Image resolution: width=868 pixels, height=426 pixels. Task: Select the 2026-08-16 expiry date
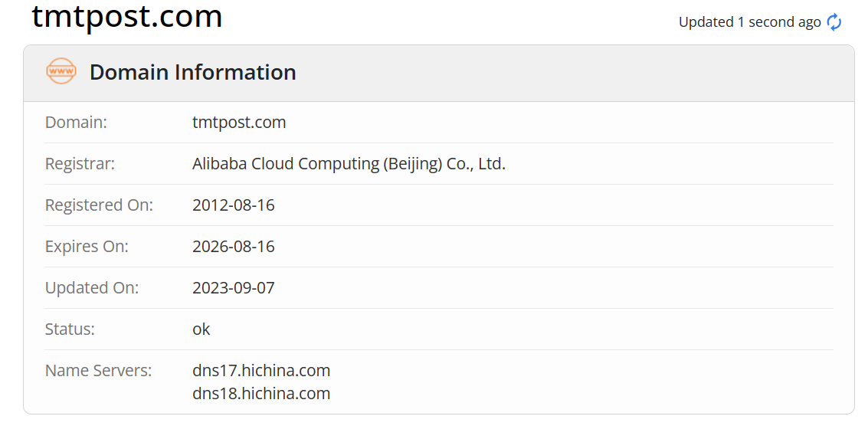pyautogui.click(x=233, y=247)
